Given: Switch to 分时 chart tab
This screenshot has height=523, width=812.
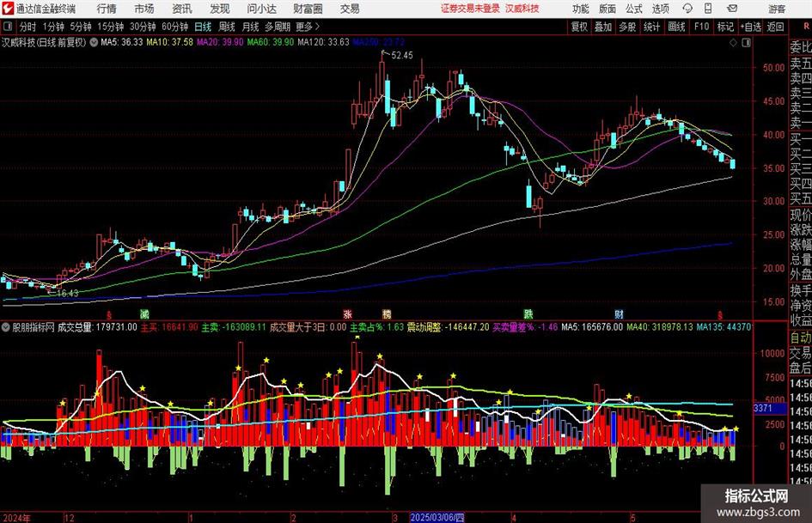Looking at the screenshot, I should (27, 27).
